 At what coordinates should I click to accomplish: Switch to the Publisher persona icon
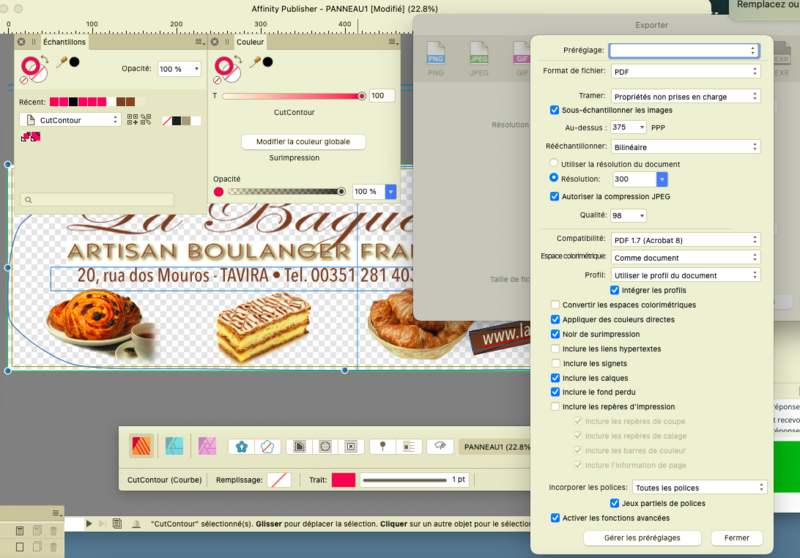click(141, 446)
